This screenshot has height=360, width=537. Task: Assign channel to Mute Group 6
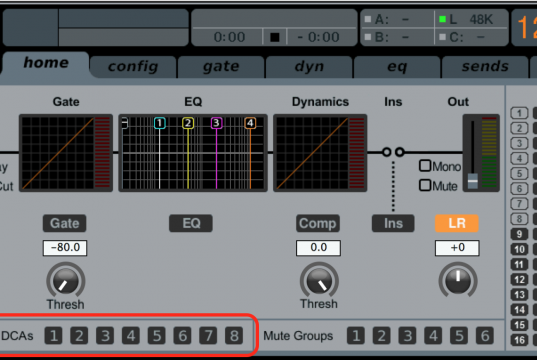485,336
